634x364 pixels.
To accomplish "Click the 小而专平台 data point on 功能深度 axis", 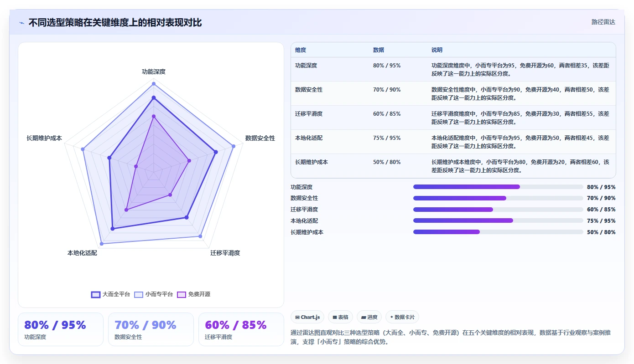I will 154,83.
